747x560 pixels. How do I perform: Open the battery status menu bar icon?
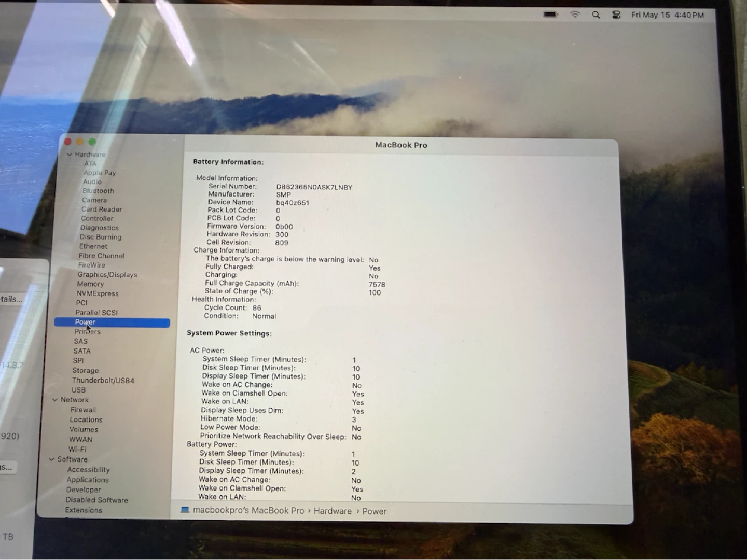coord(550,15)
